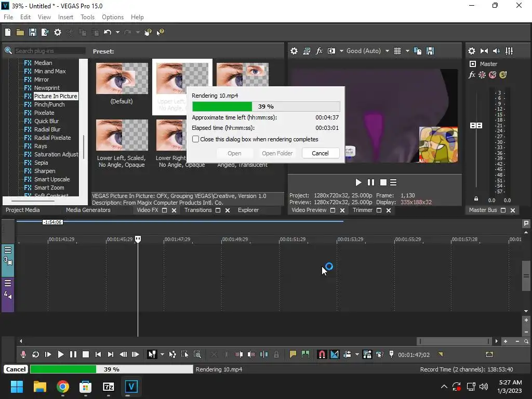Save preview snapshot to file icon
Screen dimensions: 532x399
click(x=430, y=51)
